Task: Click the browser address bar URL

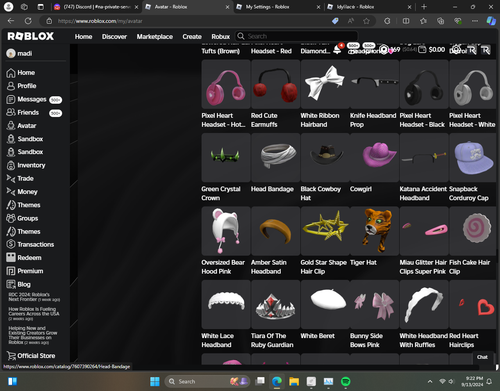Action: [100, 21]
